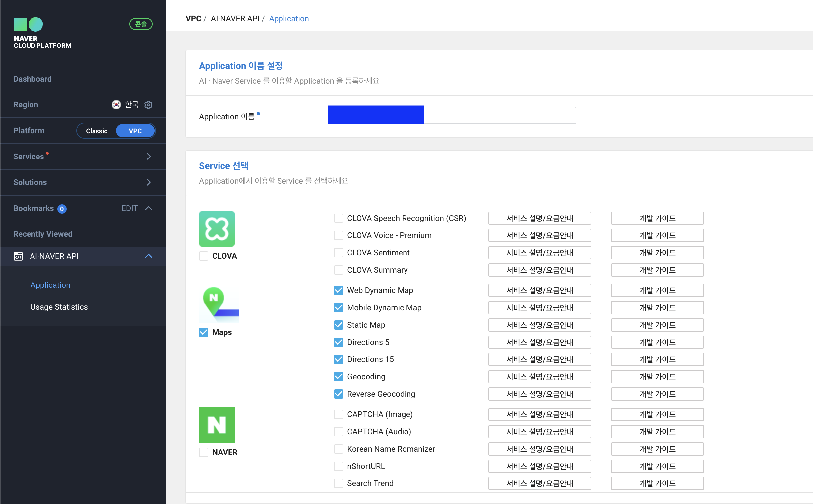Switch platform toggle to Classic
Screen dimensions: 813x504
[97, 131]
